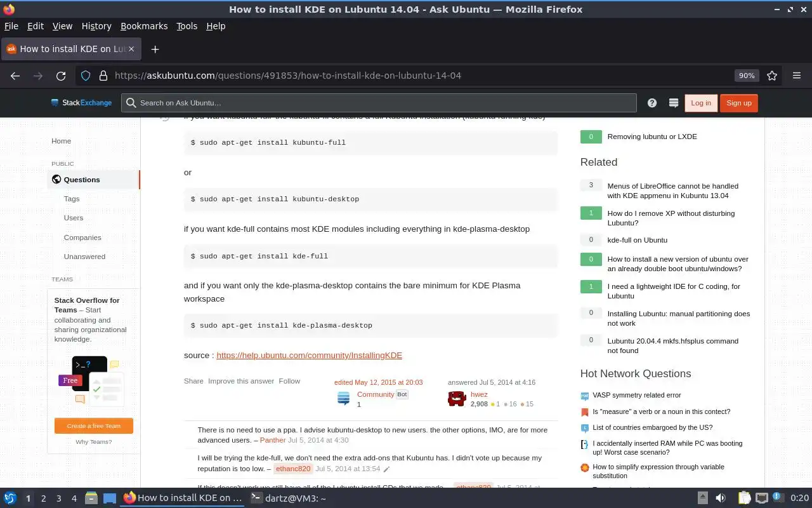Switch to virtual desktop 2
812x508 pixels.
(x=44, y=498)
